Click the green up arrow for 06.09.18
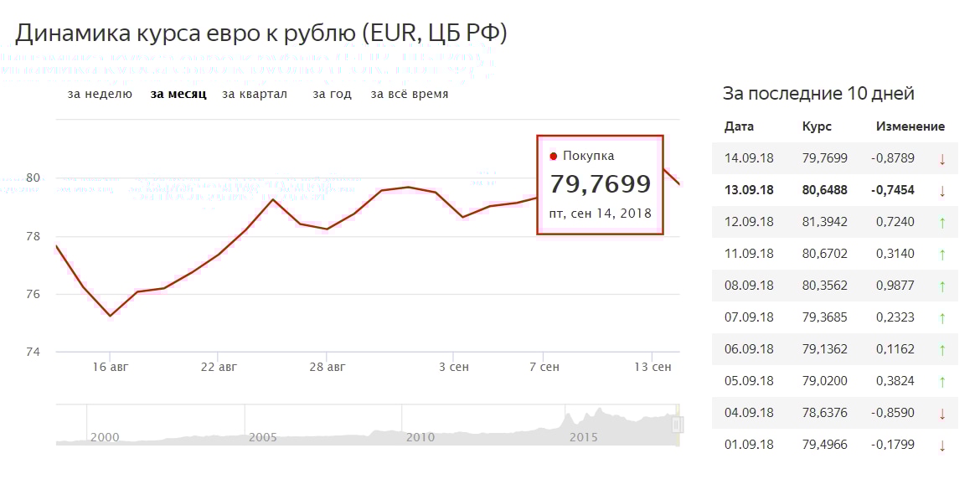Screen dimensions: 980x479 941,349
